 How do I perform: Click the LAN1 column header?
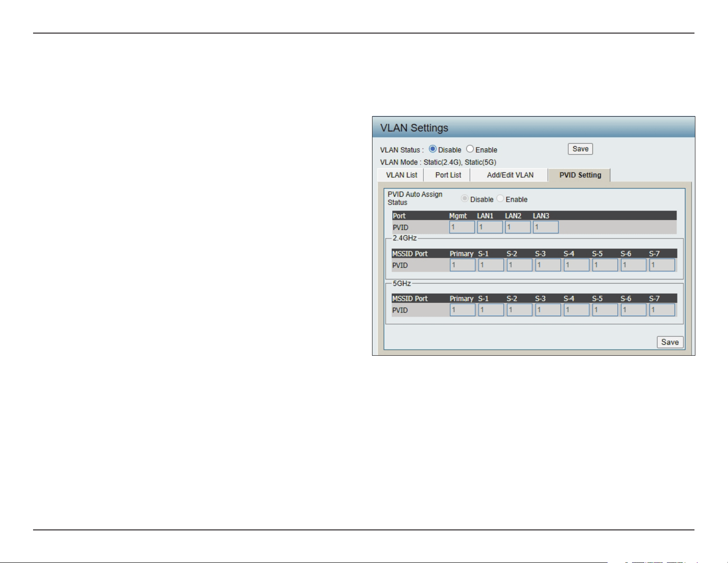pyautogui.click(x=485, y=216)
